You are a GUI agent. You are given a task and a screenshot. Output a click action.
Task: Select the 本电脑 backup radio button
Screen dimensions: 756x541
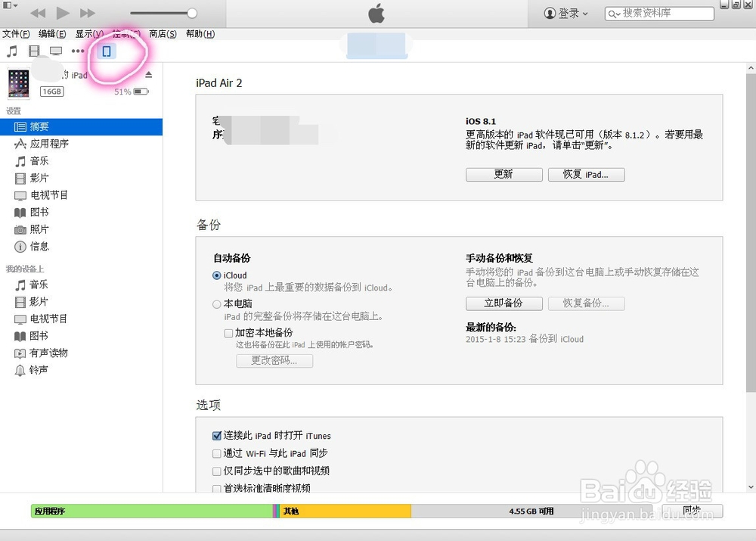pyautogui.click(x=216, y=304)
